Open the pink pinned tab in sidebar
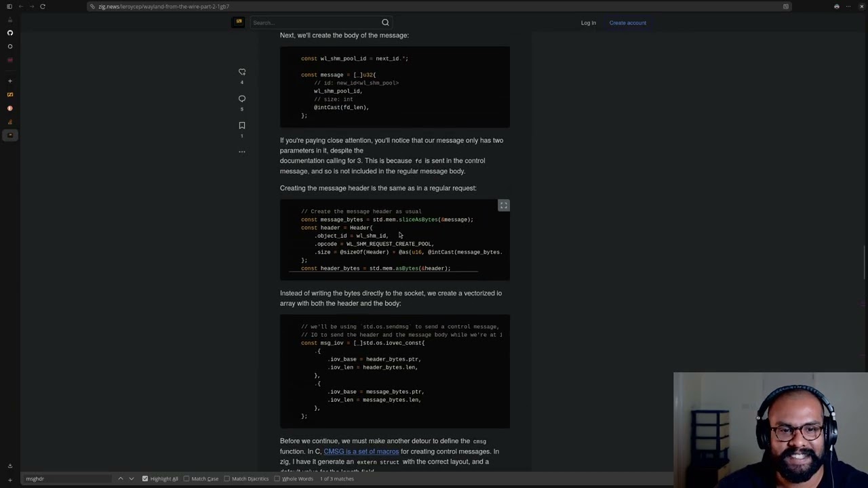The width and height of the screenshot is (868, 488). 9,60
